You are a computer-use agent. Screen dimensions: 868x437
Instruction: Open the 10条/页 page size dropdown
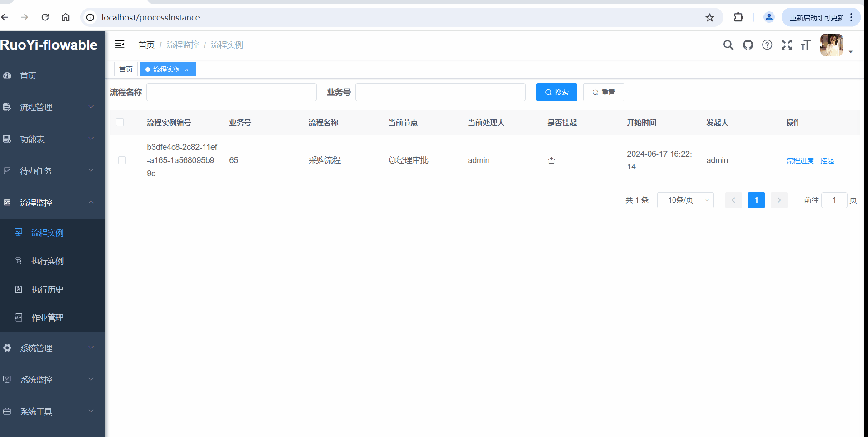pos(685,200)
